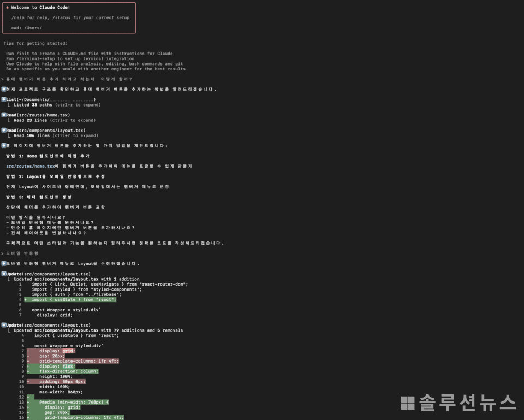The width and height of the screenshot is (524, 420).
Task: Click the "Read(src/routes/home.tsx)" tool call
Action: (x=38, y=115)
